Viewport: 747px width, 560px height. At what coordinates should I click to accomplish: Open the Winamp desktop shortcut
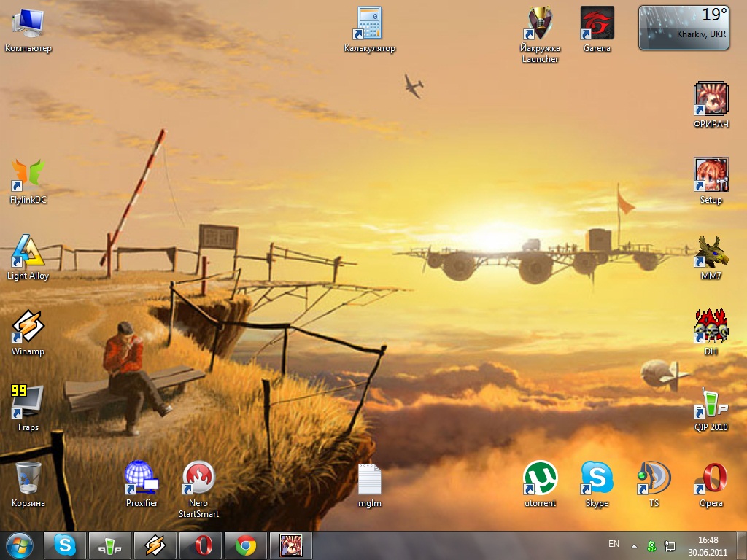click(28, 332)
